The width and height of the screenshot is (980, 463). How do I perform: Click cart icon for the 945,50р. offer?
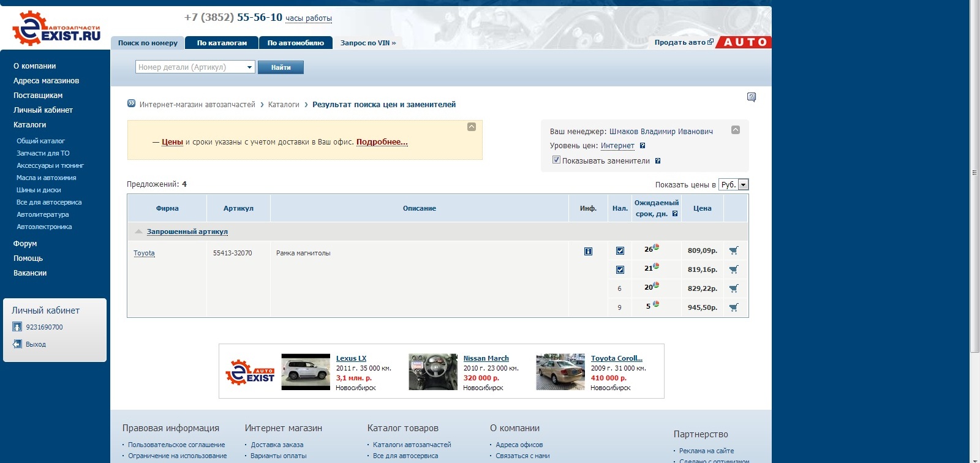coord(734,307)
